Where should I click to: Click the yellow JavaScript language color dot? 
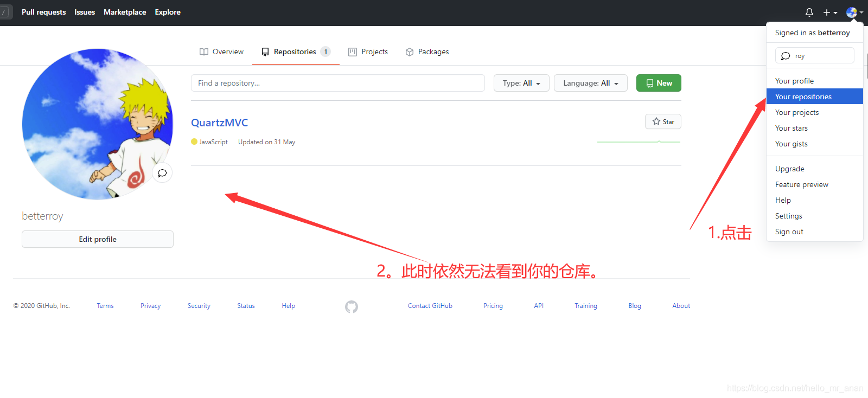194,142
